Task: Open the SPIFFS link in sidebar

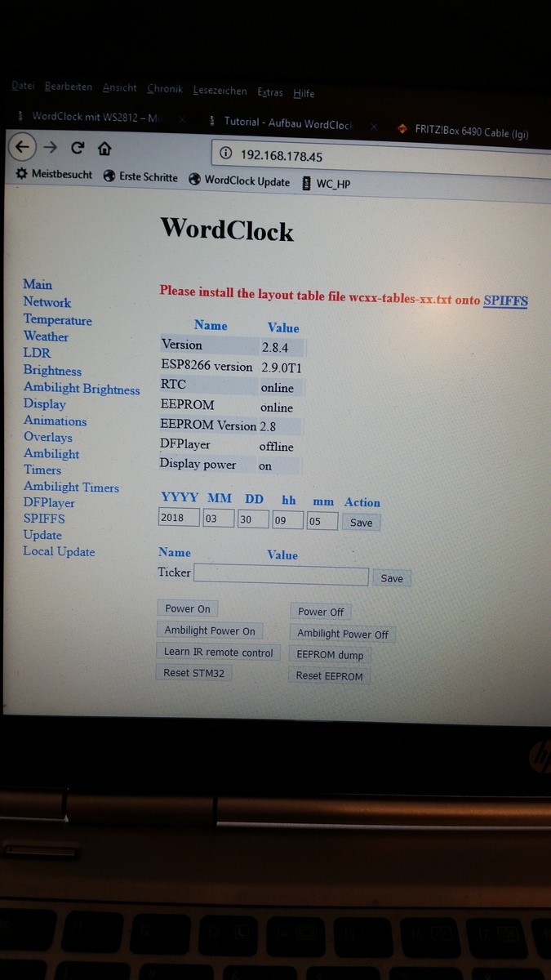Action: tap(44, 519)
